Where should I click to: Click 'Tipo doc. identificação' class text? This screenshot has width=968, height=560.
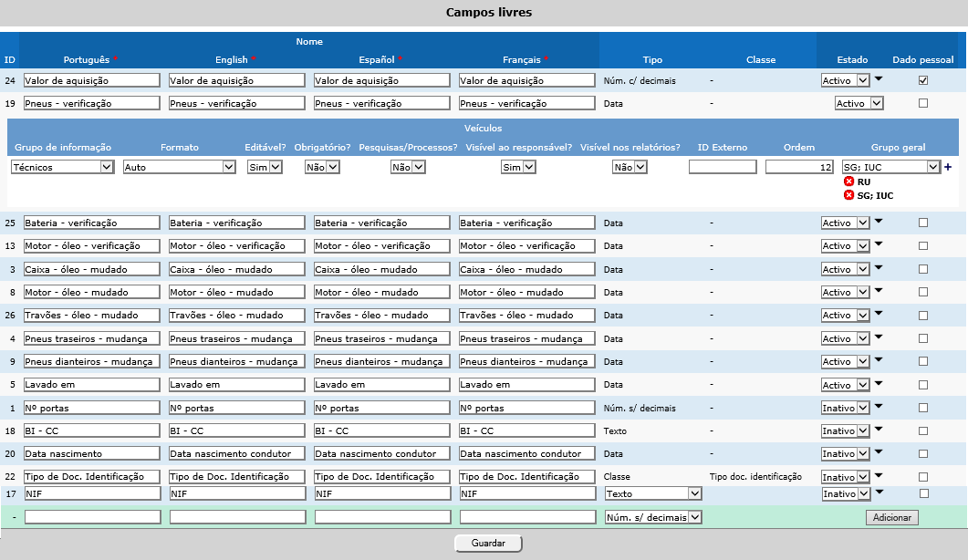click(x=755, y=477)
